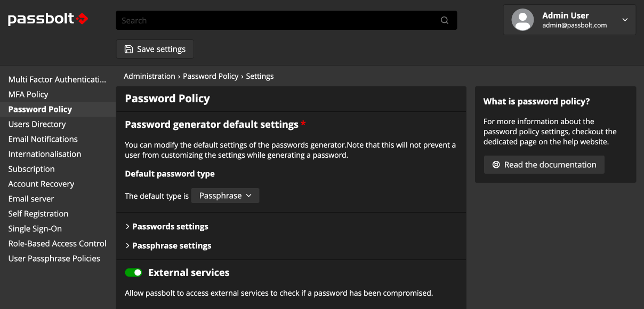
Task: Click the save icon on Save settings
Action: [128, 48]
